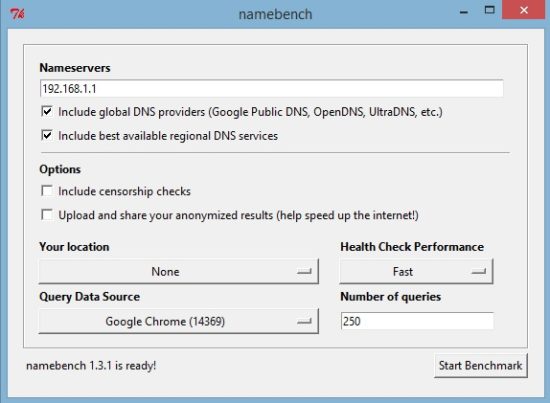The image size is (550, 403).
Task: Click the 'namebench 1.3.1 is ready!' status text
Action: 91,366
